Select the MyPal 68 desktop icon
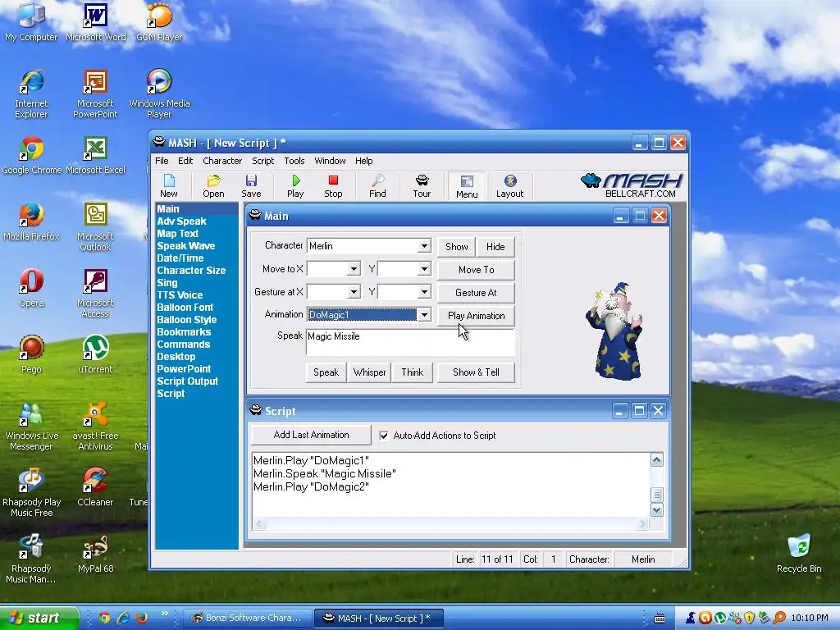Viewport: 840px width, 630px height. tap(95, 554)
